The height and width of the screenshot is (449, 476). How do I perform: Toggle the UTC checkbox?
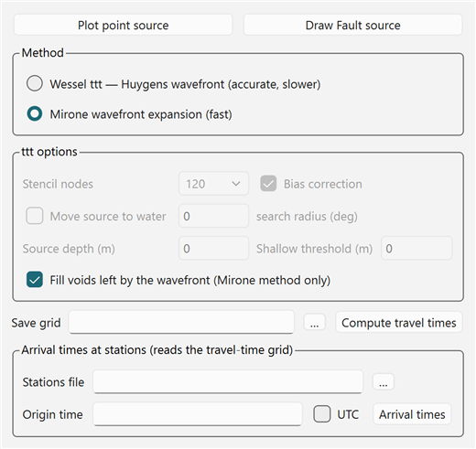click(322, 414)
